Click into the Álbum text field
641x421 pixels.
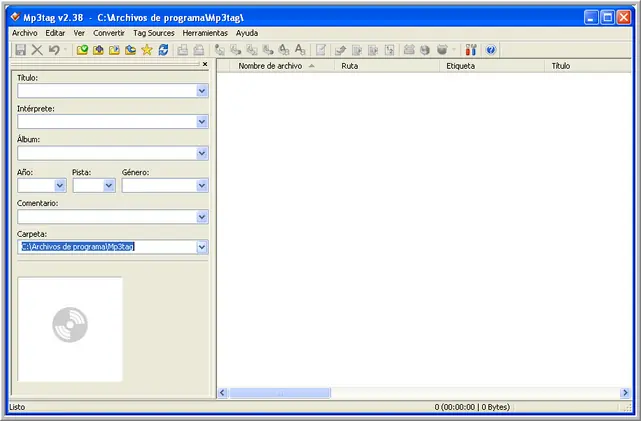coord(107,153)
